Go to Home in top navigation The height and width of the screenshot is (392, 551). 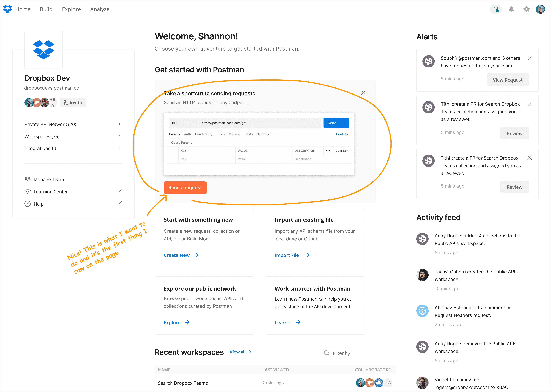tap(23, 9)
